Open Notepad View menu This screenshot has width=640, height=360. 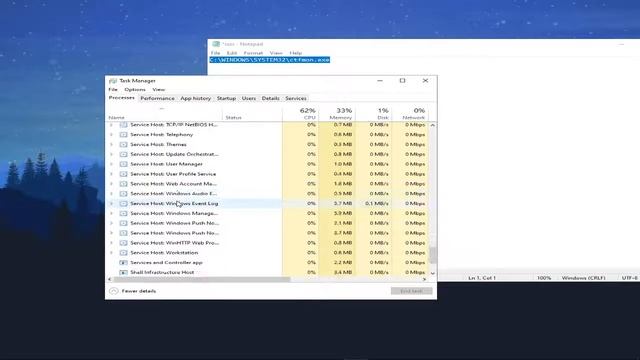click(x=276, y=53)
